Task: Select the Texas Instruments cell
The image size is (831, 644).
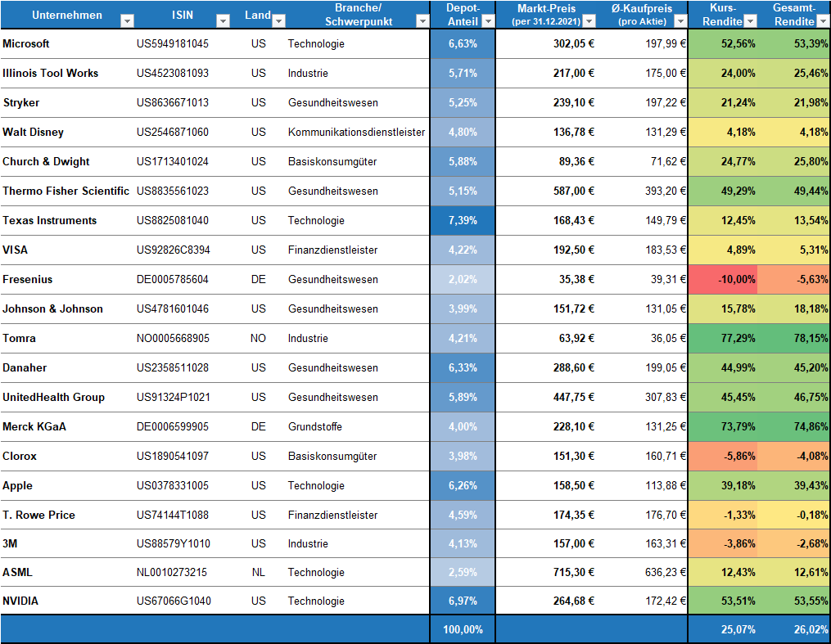Action: coord(50,220)
